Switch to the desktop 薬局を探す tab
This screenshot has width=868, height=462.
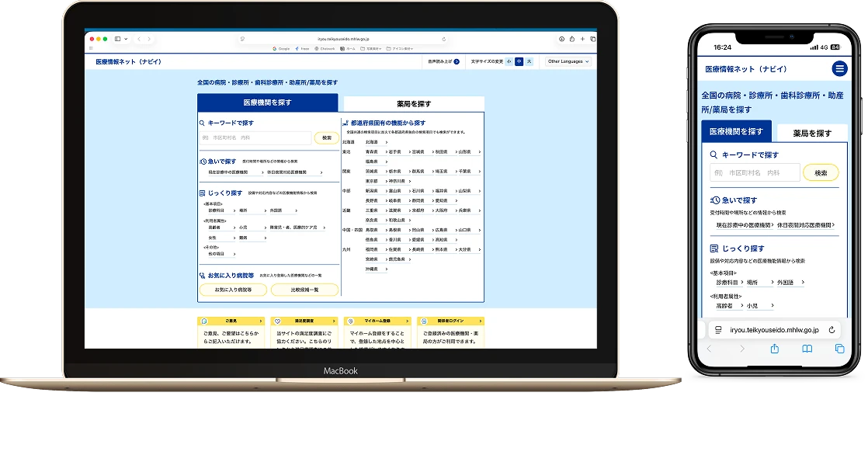[413, 103]
